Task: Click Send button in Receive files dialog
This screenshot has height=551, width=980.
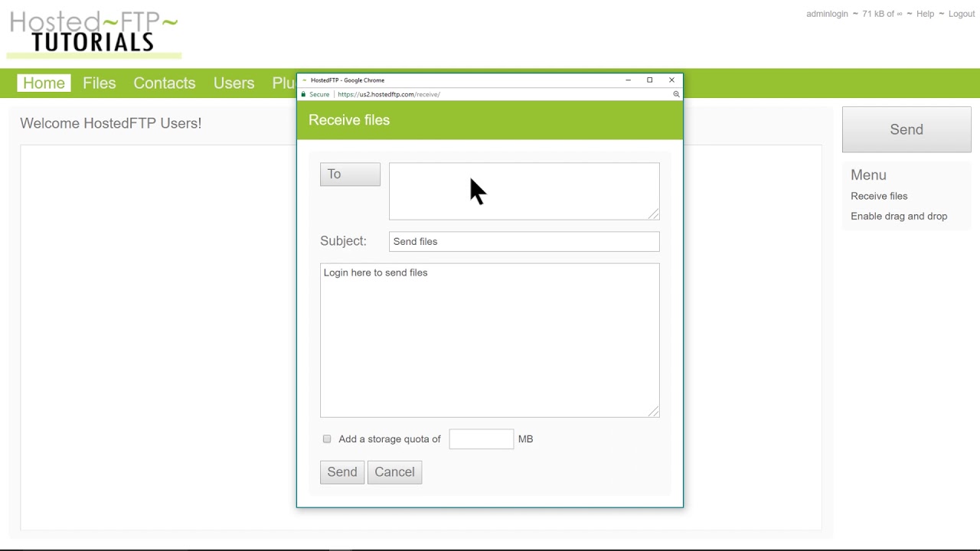Action: coord(342,472)
